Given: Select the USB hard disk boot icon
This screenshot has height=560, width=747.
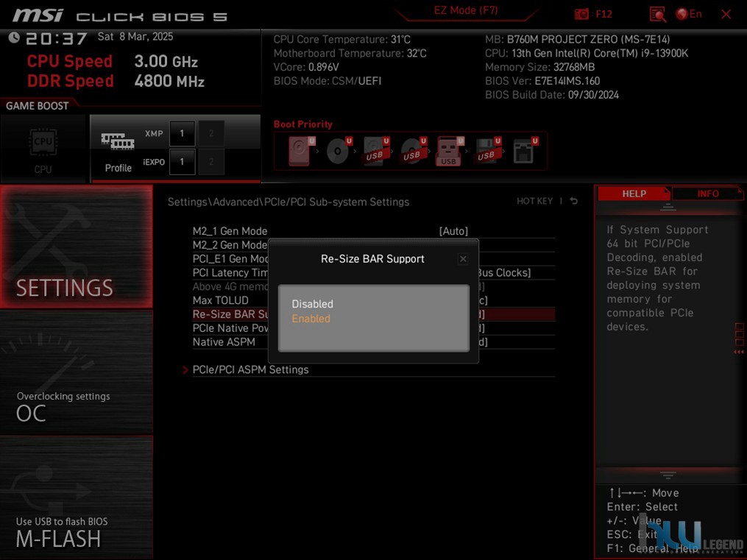Looking at the screenshot, I should (376, 151).
